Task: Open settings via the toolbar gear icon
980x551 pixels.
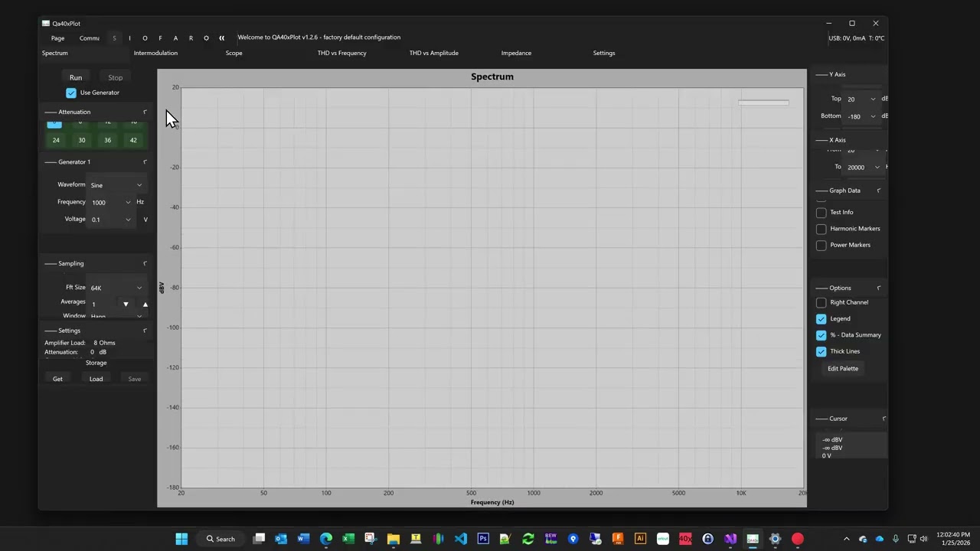Action: (x=206, y=38)
